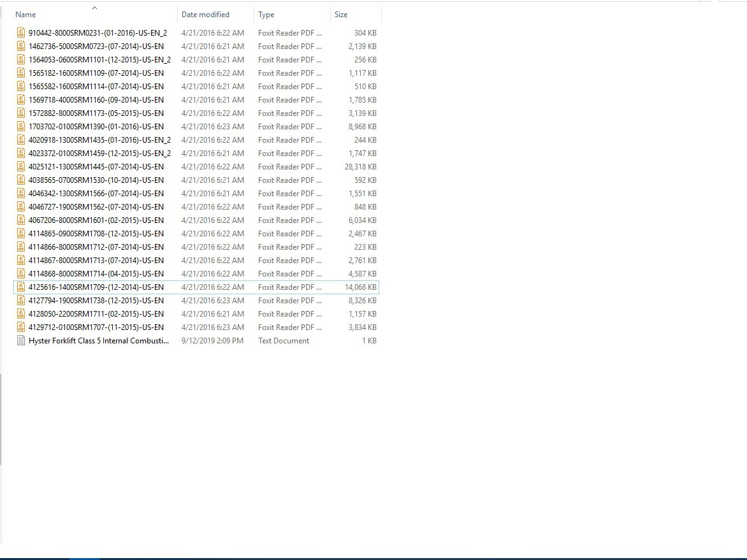Select file name 4023372-0100SRM1459-(12-2015)-US-EN_2
Screen dimensions: 747x560
pyautogui.click(x=99, y=153)
